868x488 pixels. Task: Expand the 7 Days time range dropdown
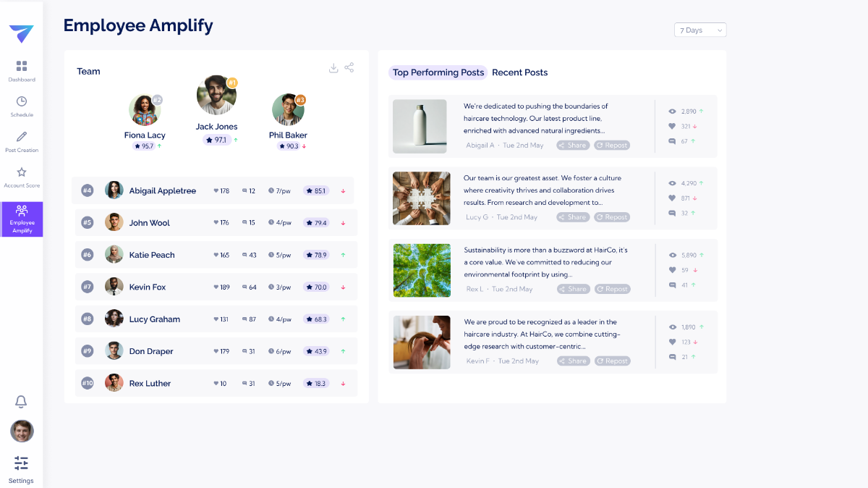coord(700,30)
